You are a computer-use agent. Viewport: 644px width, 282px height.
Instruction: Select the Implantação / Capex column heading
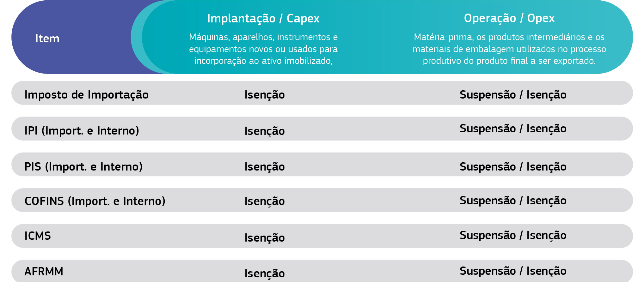point(263,18)
